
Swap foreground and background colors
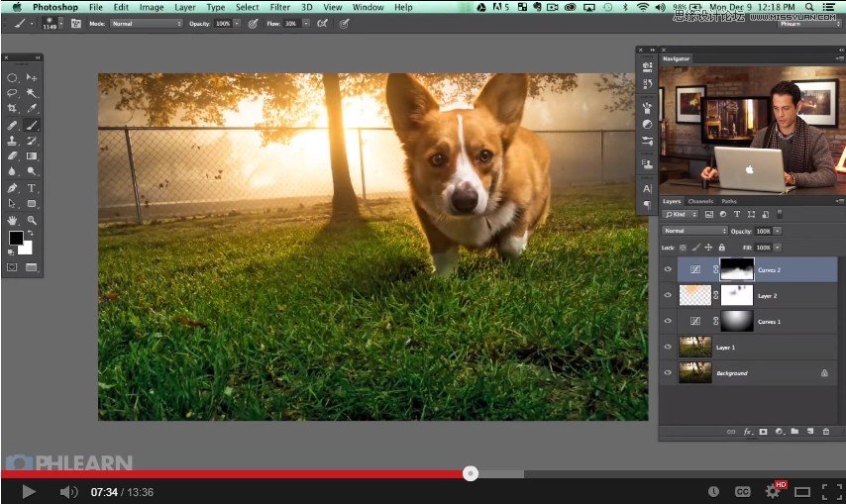click(x=30, y=234)
